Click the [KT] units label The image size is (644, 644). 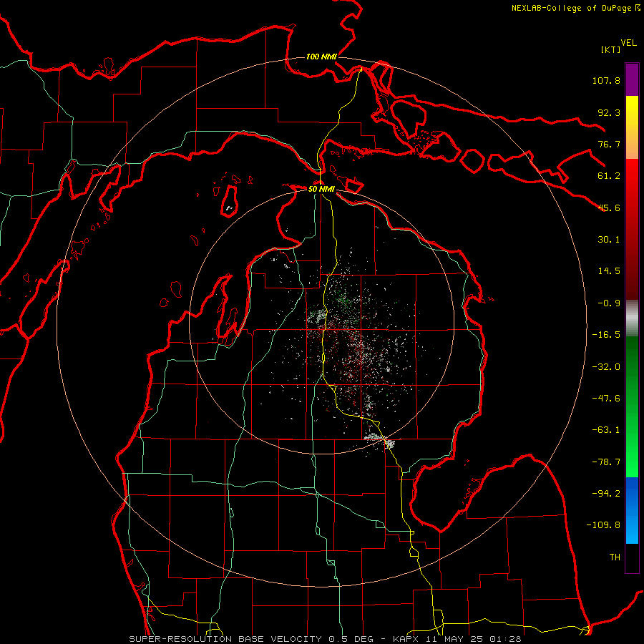click(611, 49)
